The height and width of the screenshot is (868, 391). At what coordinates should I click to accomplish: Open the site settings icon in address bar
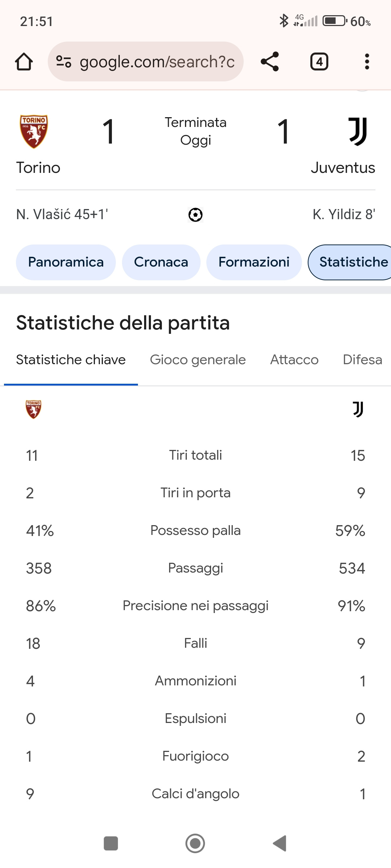(64, 61)
